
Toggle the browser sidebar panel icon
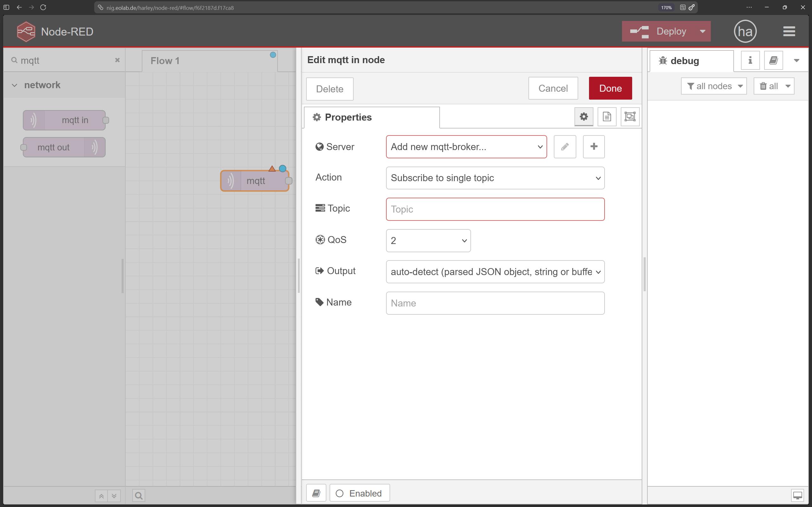pos(6,7)
